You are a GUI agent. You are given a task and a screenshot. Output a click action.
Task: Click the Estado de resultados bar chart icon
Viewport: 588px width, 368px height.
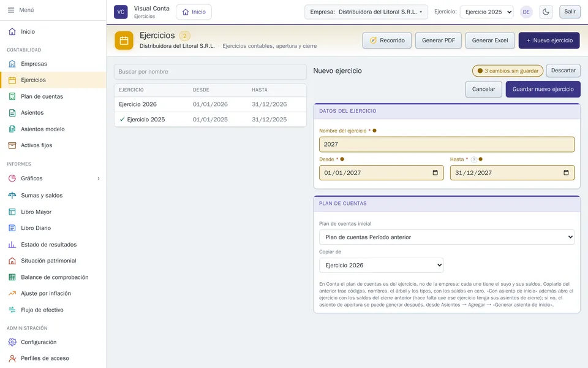tap(12, 245)
